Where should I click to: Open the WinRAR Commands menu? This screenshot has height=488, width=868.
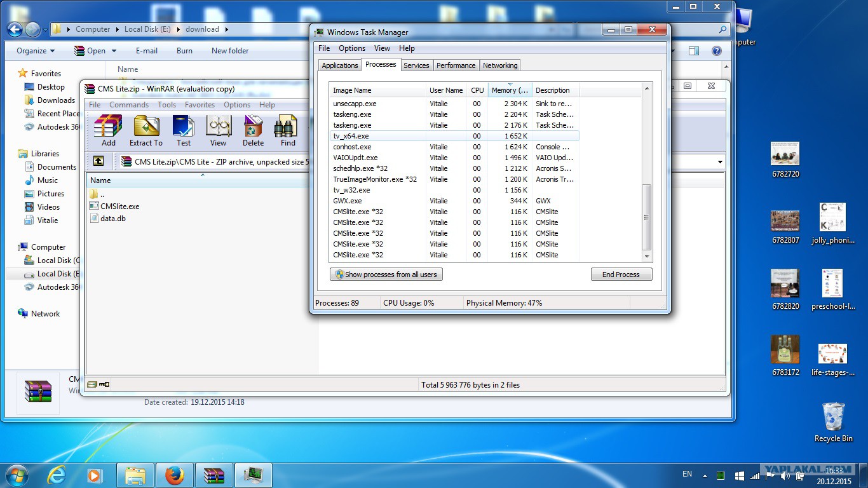(x=129, y=105)
